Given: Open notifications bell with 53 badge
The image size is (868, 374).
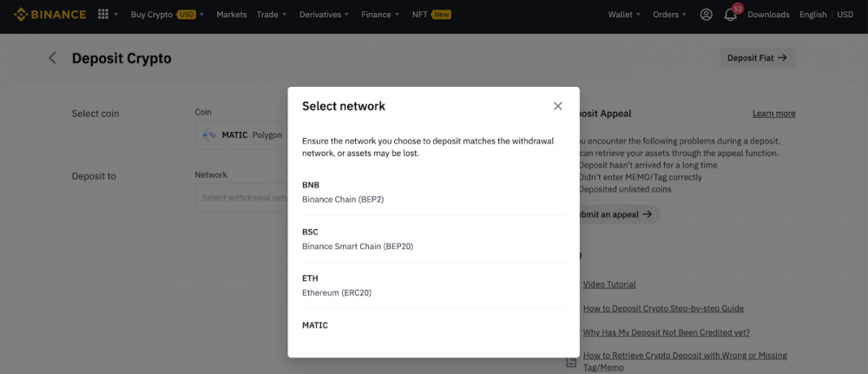Looking at the screenshot, I should point(731,14).
